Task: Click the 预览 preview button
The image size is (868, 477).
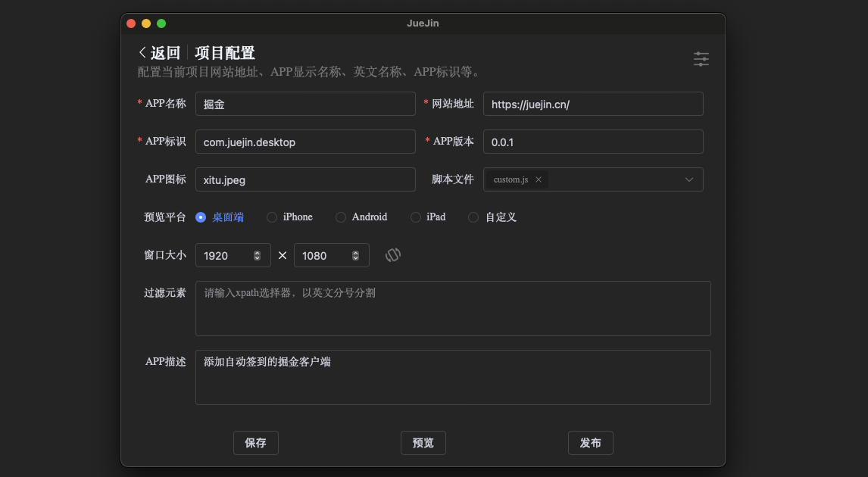Action: tap(423, 443)
